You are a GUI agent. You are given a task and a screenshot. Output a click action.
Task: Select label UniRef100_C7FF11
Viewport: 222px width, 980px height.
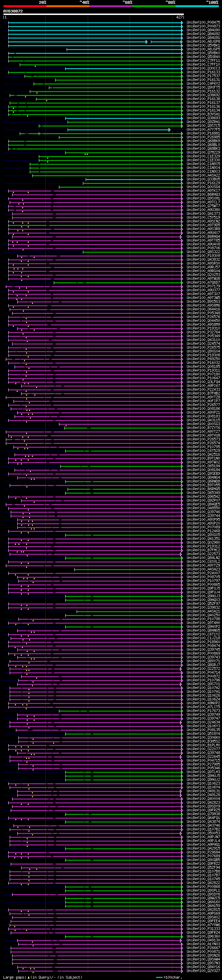[x=203, y=60]
